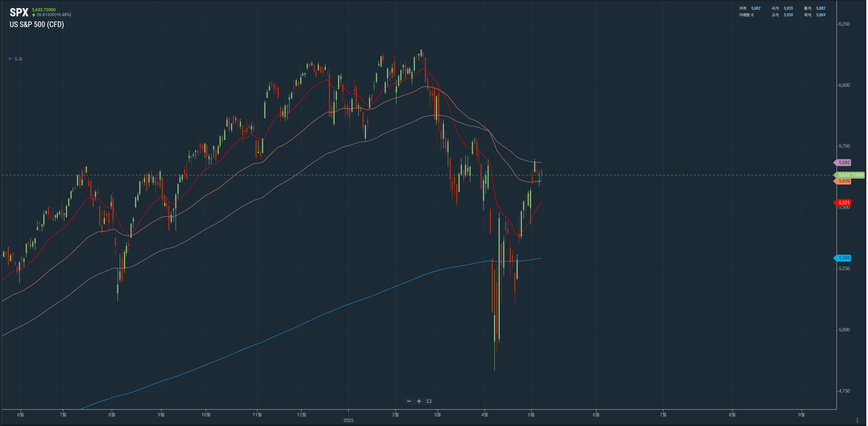Click the 3월 time axis label
The image size is (868, 426).
(437, 415)
